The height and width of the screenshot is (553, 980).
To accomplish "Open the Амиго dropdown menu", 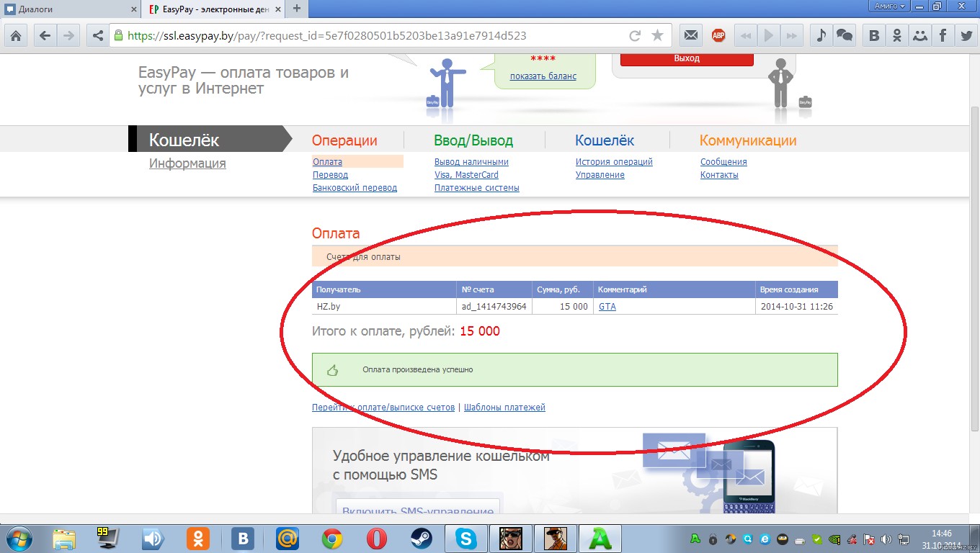I will pos(890,6).
